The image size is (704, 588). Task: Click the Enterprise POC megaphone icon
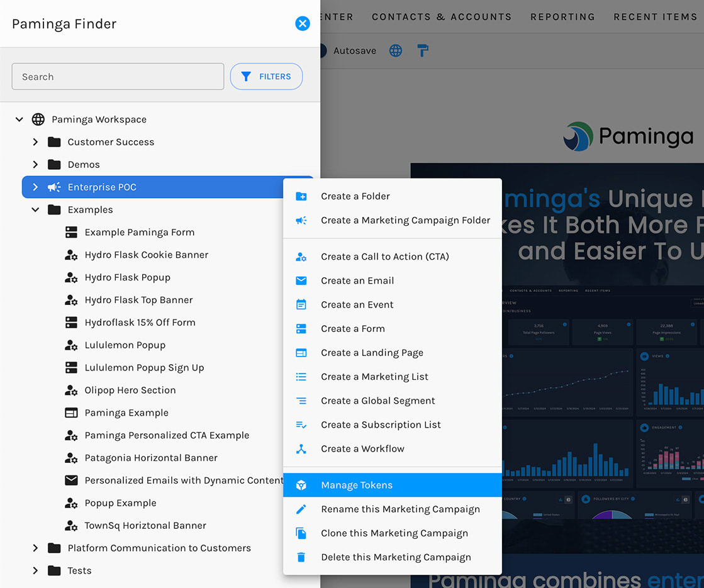pyautogui.click(x=54, y=187)
